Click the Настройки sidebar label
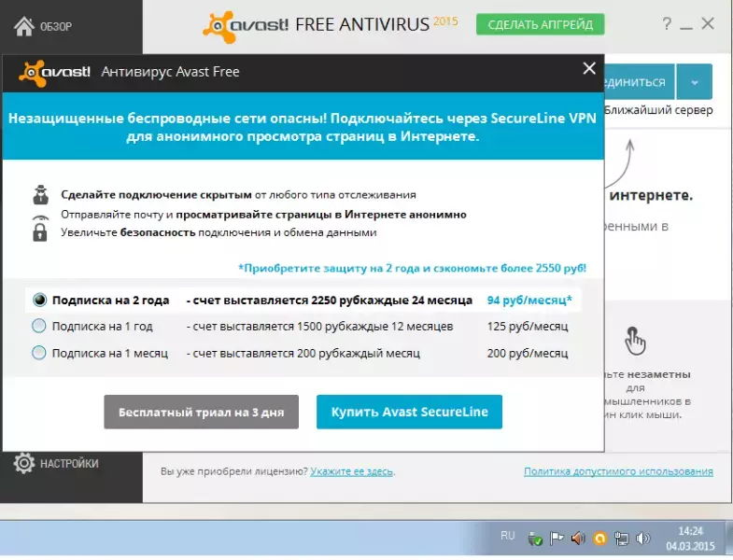The image size is (733, 560). pyautogui.click(x=69, y=463)
